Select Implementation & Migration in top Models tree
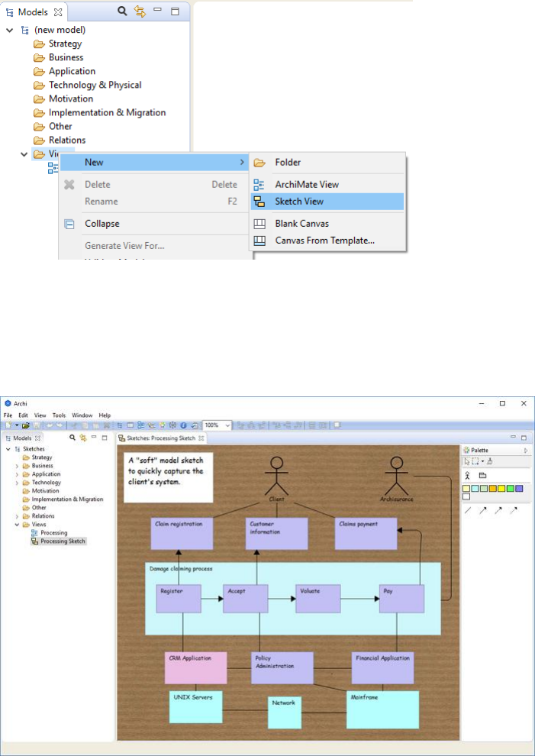This screenshot has height=756, width=535. pos(107,113)
